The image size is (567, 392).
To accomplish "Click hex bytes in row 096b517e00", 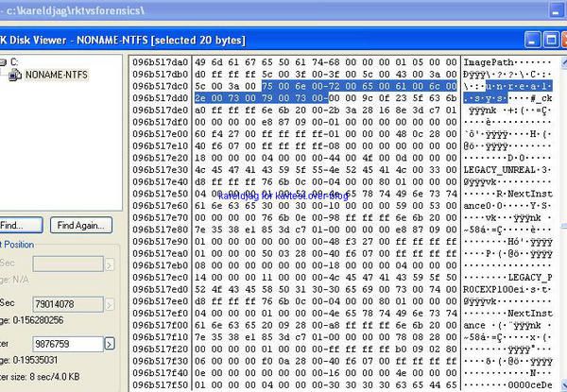I will (x=326, y=134).
